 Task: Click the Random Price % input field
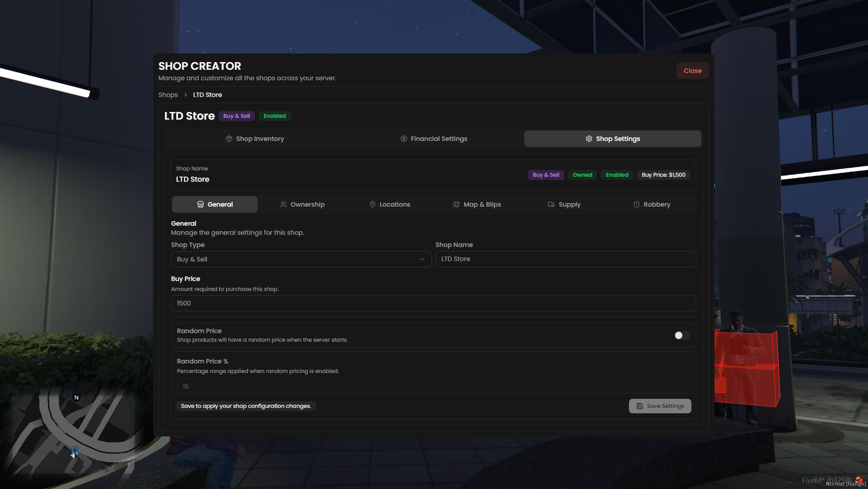tap(433, 386)
